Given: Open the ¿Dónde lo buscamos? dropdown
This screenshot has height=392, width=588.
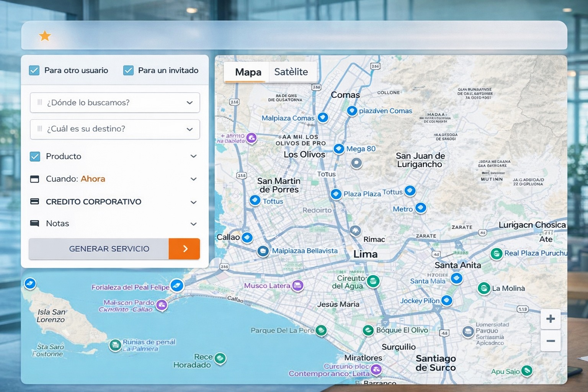Looking at the screenshot, I should [115, 103].
